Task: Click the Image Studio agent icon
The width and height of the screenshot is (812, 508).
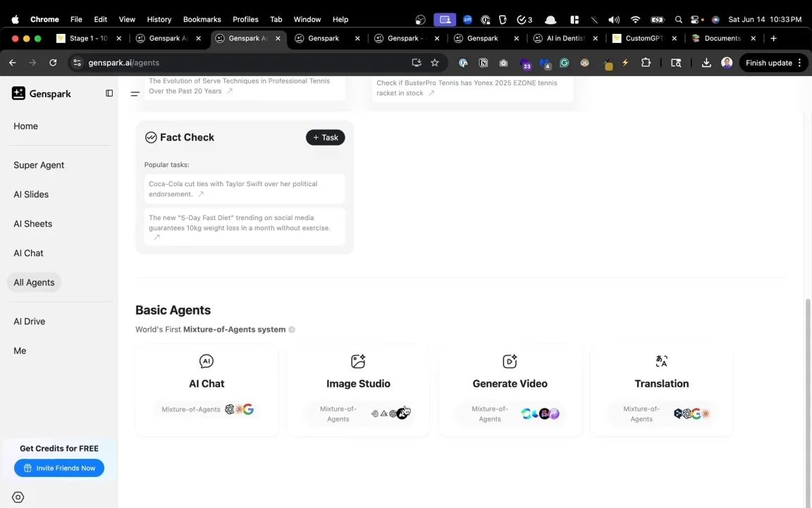Action: [358, 361]
